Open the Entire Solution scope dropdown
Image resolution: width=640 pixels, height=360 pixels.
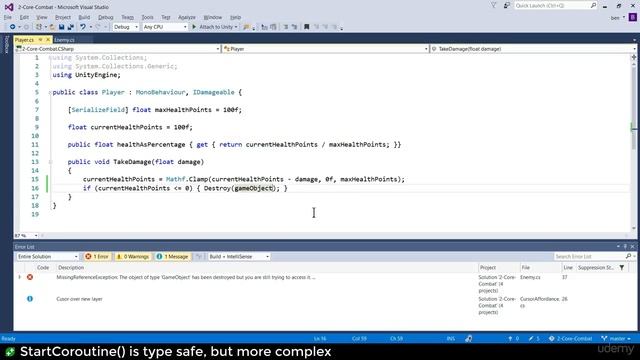47,256
